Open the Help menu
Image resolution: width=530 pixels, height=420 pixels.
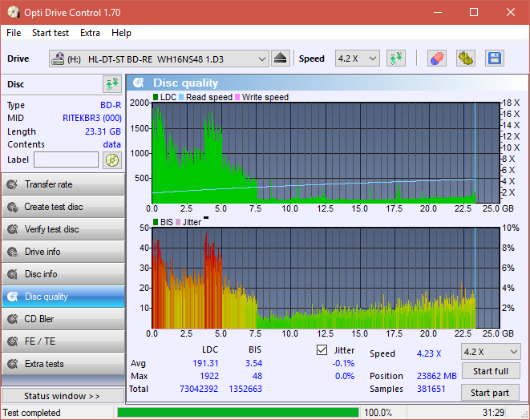[121, 33]
